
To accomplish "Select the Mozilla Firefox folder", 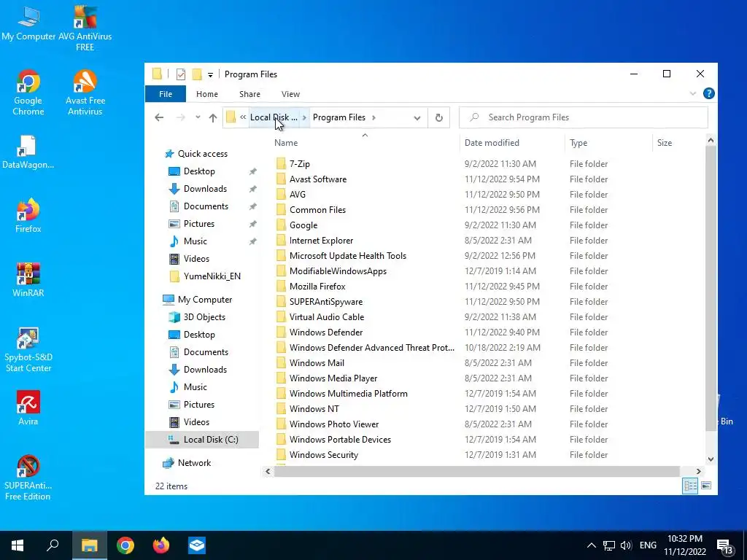I will point(317,286).
